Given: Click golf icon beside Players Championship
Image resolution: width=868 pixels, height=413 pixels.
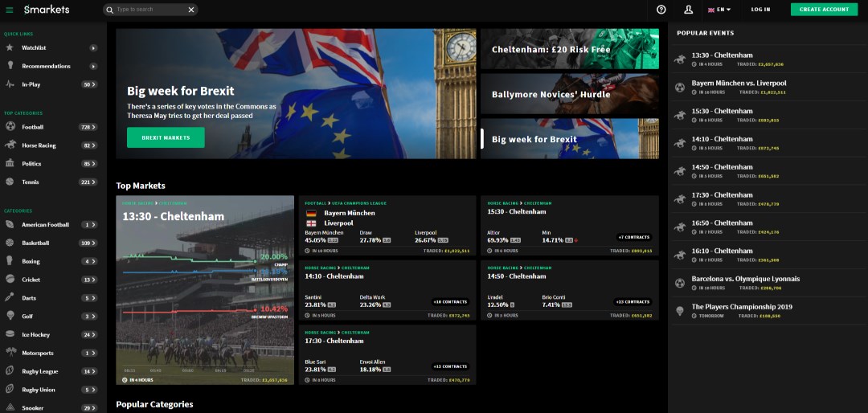Looking at the screenshot, I should 680,311.
